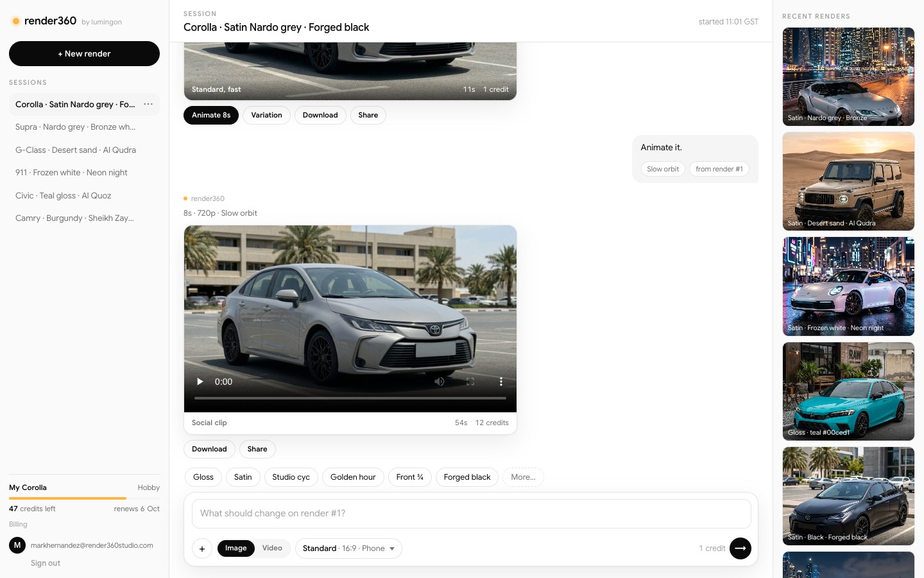Expand More style suggestions

pos(523,477)
